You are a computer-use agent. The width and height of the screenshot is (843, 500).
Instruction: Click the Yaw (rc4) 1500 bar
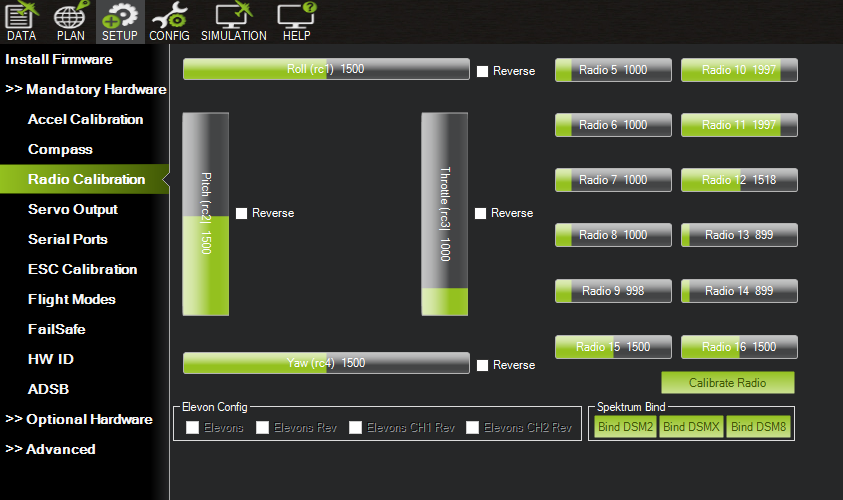coord(326,363)
